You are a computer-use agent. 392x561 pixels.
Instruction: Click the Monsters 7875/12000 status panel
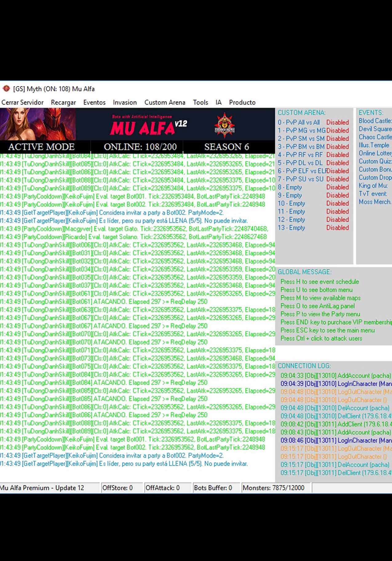pyautogui.click(x=273, y=488)
